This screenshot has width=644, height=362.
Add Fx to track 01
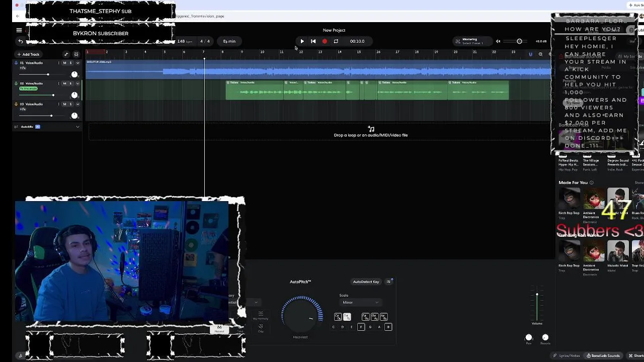23,68
